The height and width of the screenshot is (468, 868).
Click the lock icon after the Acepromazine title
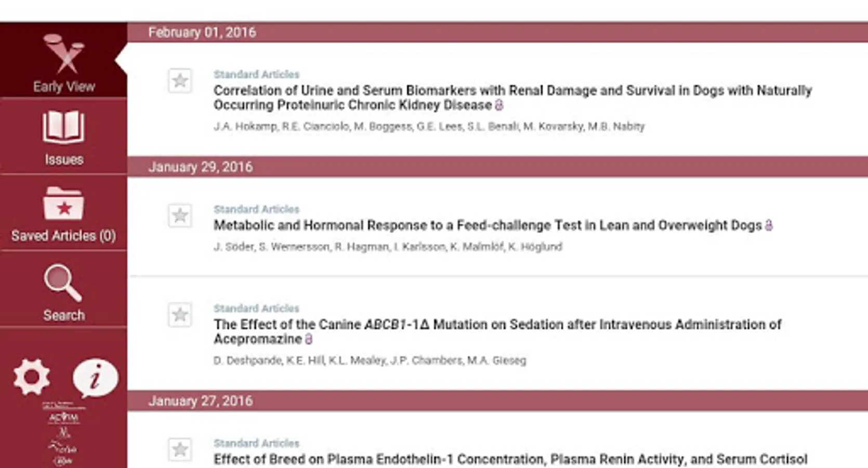(x=309, y=340)
